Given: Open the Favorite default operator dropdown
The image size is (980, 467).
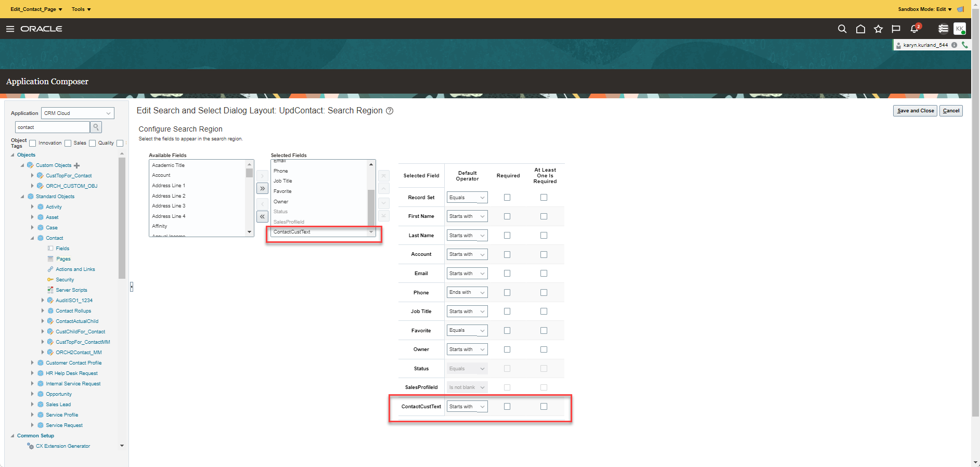Looking at the screenshot, I should click(467, 330).
